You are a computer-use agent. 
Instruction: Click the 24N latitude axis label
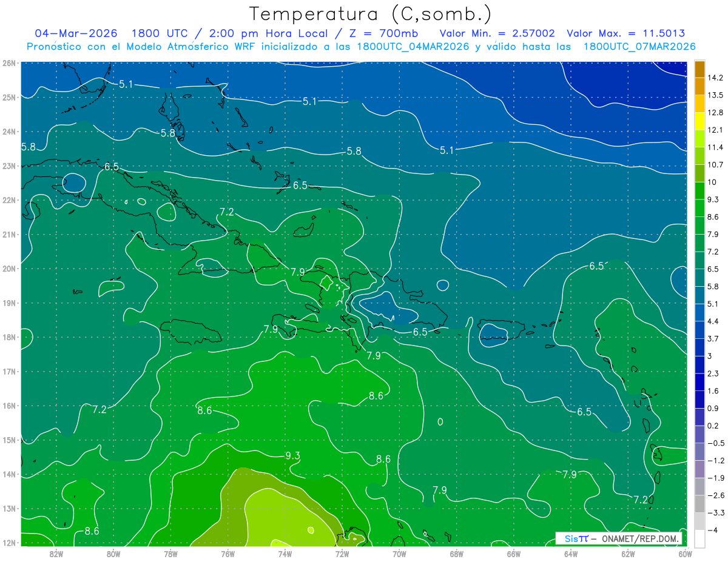point(8,132)
